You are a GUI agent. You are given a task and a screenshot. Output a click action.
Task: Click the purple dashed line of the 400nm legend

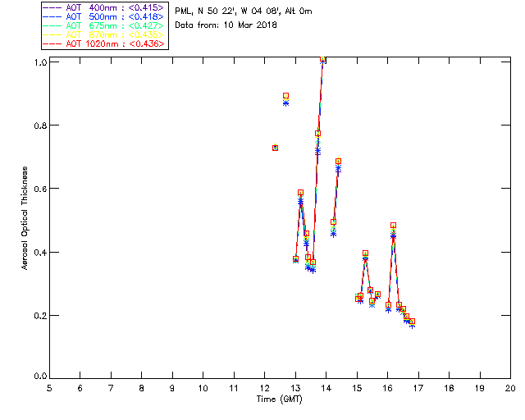pos(52,7)
